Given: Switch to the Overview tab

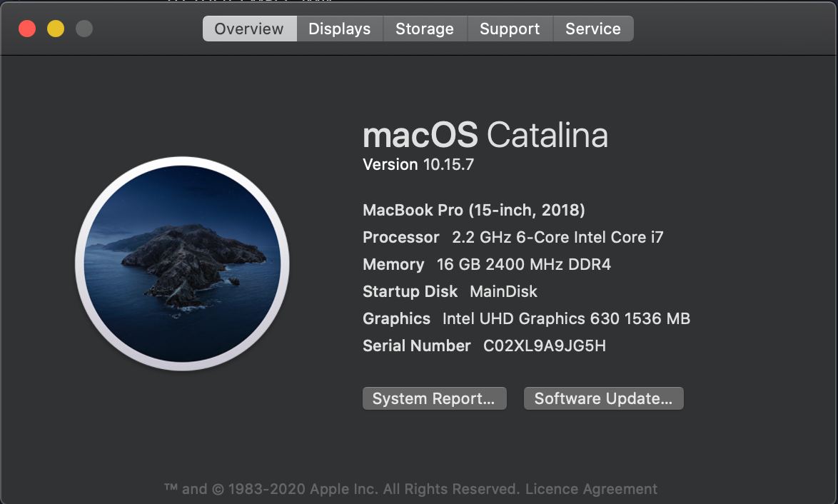Looking at the screenshot, I should coord(250,29).
